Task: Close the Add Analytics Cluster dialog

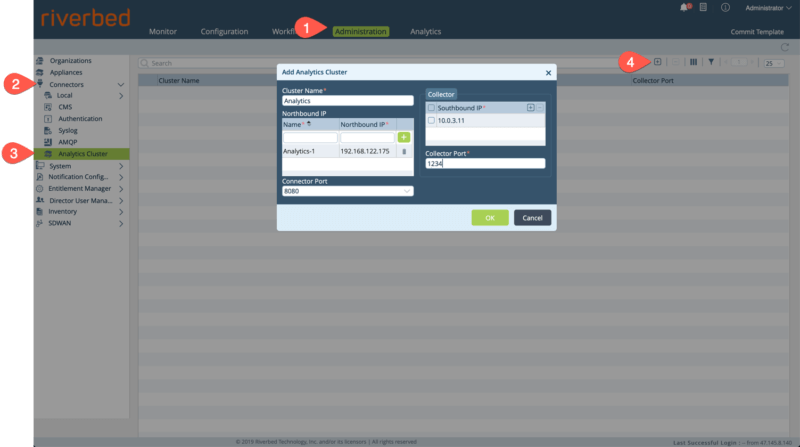Action: (x=548, y=73)
